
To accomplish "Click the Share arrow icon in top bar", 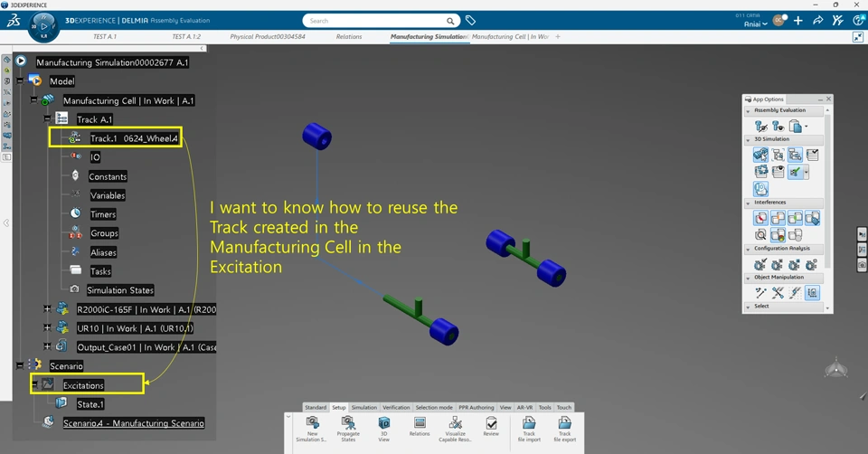I will pos(817,21).
